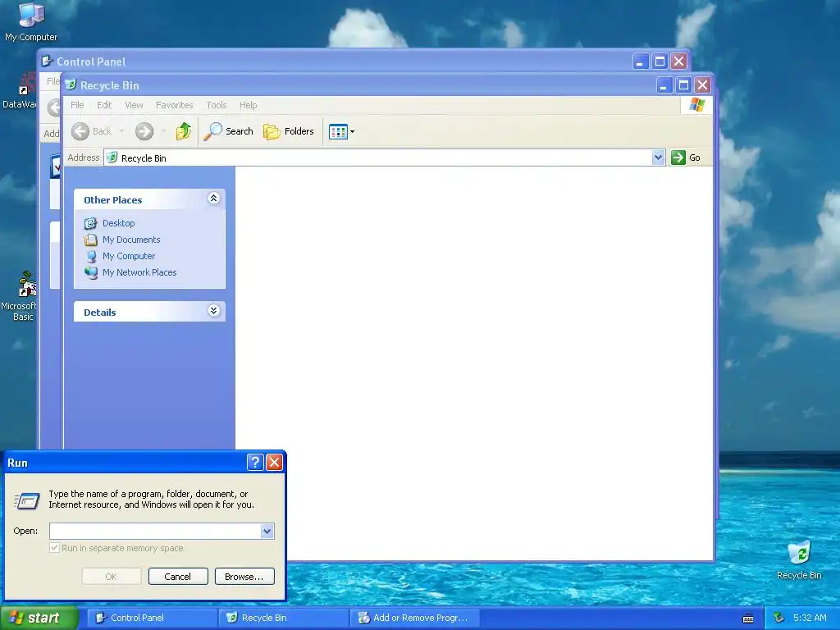Viewport: 840px width, 630px height.
Task: Click the Forward arrow button
Action: click(x=144, y=131)
